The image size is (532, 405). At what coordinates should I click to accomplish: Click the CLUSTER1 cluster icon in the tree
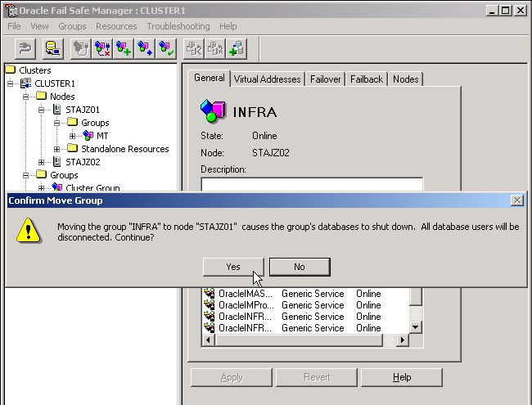click(x=26, y=83)
